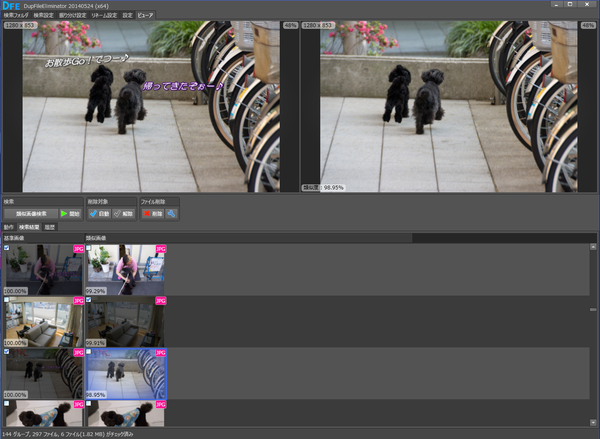The image size is (600, 439).
Task: Click JPG badge on bottom-row similar dog thumbnail
Action: 161,404
